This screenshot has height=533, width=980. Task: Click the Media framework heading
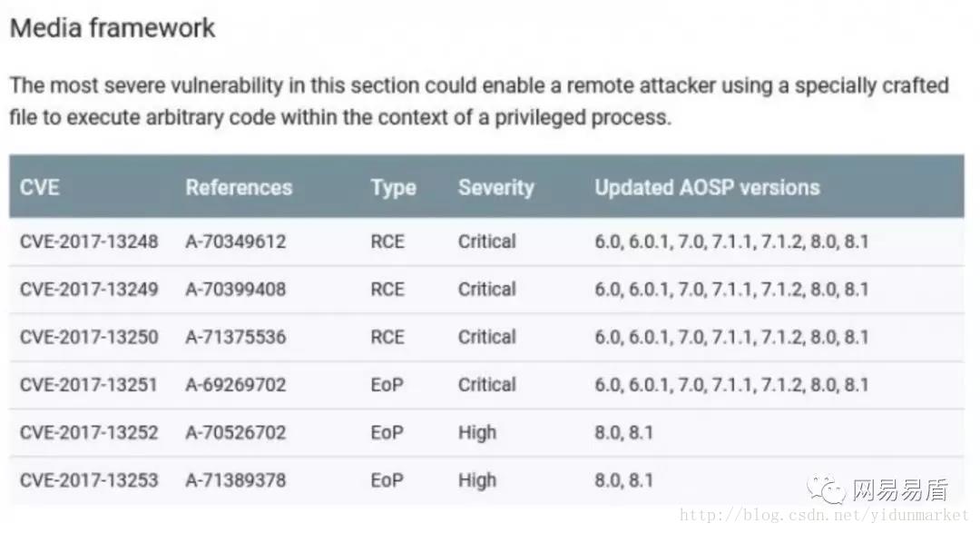coord(113,28)
